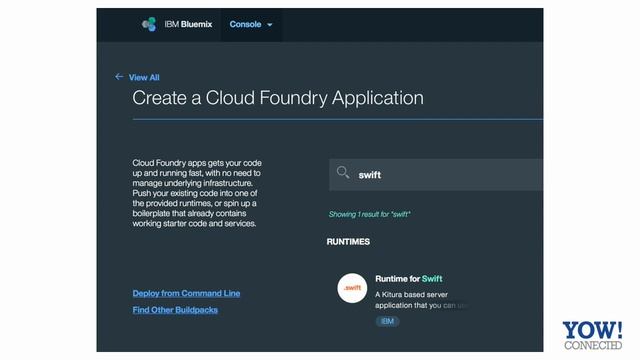The height and width of the screenshot is (360, 640).
Task: Click the RUNTIMES section heading
Action: [348, 242]
